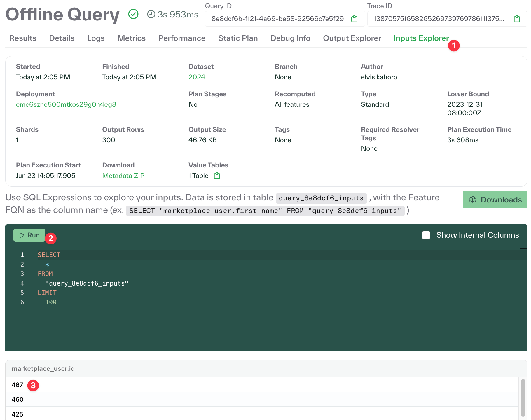Open the 2024 dataset link
This screenshot has width=531, height=420.
(197, 77)
